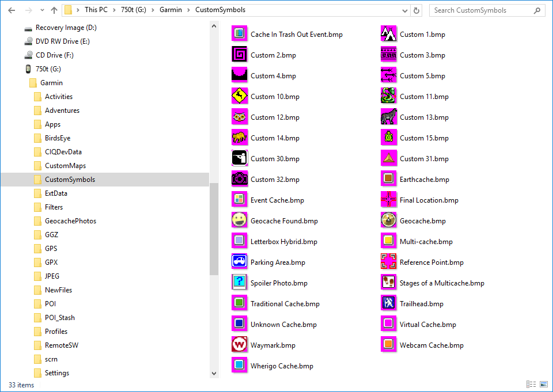Click the Waymark.bmp red W icon
553x392 pixels.
click(x=239, y=345)
